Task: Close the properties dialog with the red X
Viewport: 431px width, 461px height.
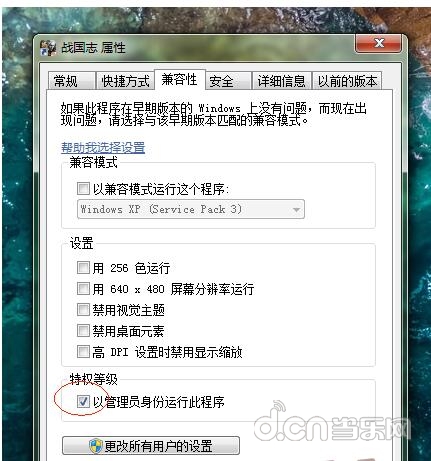Action: [x=378, y=44]
